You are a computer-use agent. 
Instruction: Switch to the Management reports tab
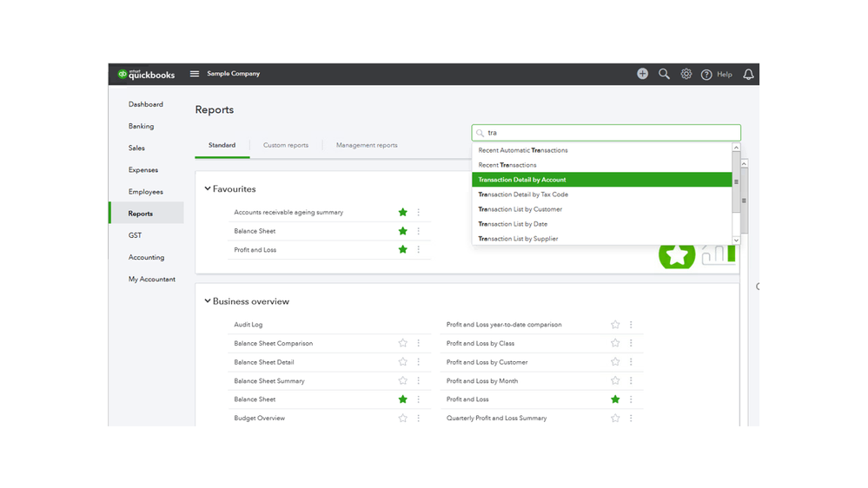pos(367,146)
